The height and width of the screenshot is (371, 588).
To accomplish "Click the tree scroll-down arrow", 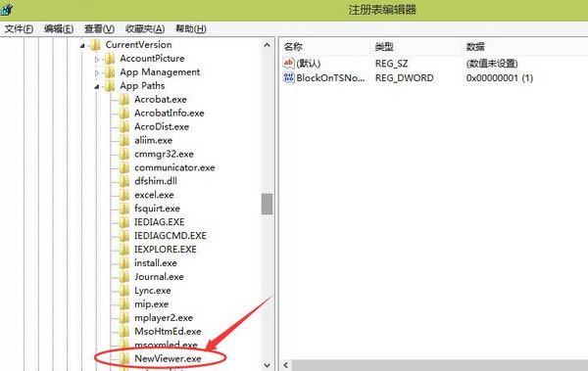I will [267, 365].
